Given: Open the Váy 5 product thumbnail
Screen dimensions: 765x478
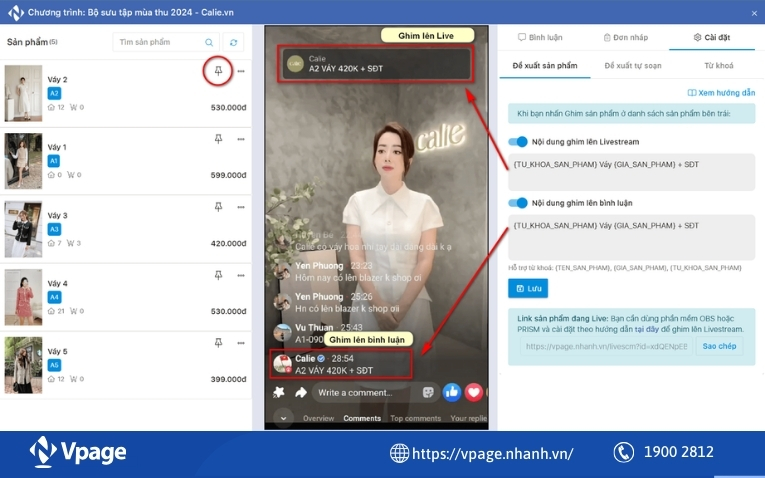Looking at the screenshot, I should point(23,365).
